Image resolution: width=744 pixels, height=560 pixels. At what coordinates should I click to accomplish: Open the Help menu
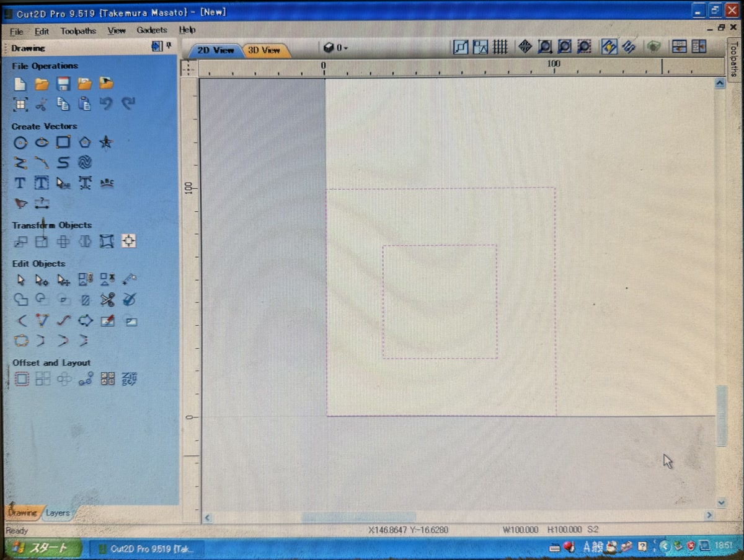tap(187, 30)
